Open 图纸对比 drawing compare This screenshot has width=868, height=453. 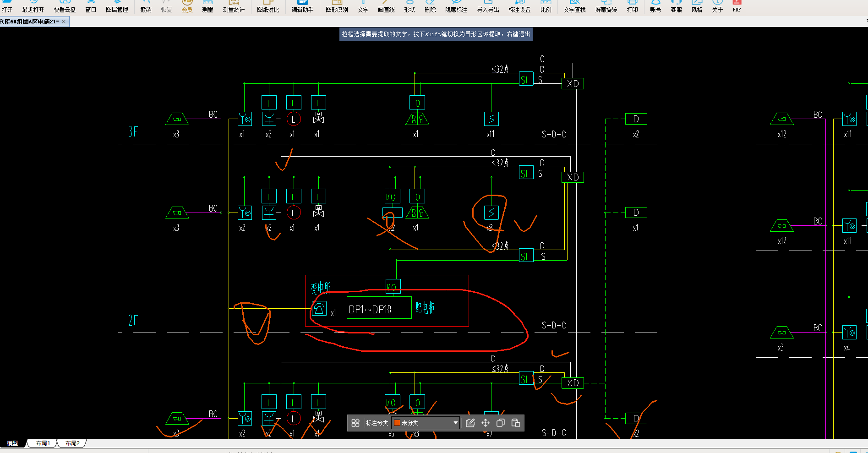pos(268,6)
